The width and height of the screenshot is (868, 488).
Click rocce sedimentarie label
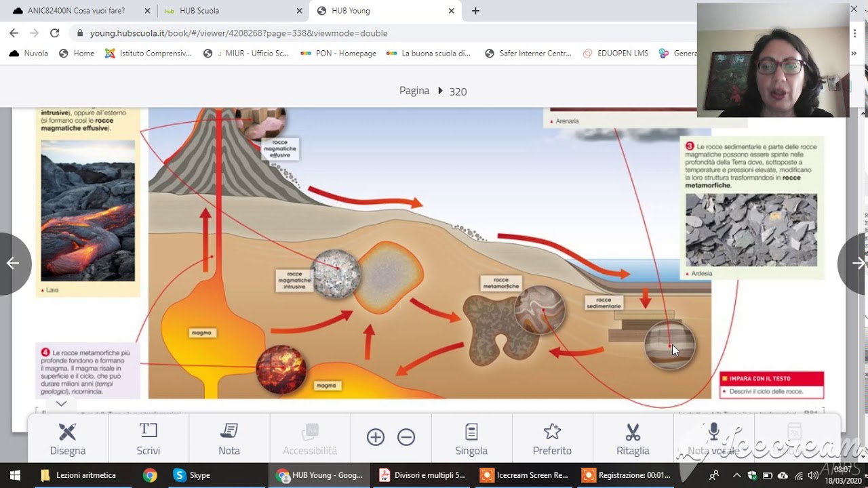[x=604, y=302]
